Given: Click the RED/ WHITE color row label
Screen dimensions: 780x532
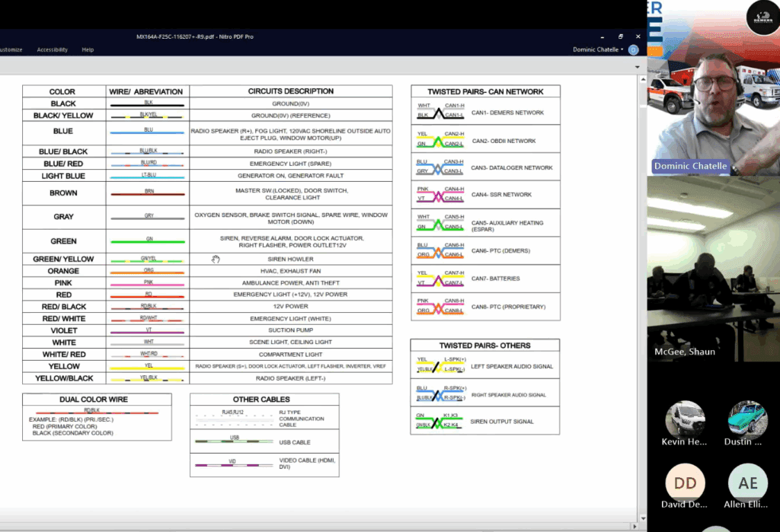Looking at the screenshot, I should [64, 319].
